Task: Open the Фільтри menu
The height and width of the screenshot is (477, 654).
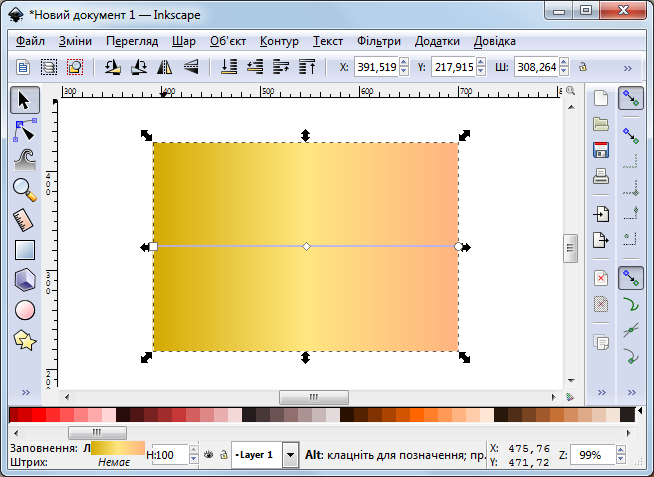Action: (x=379, y=41)
